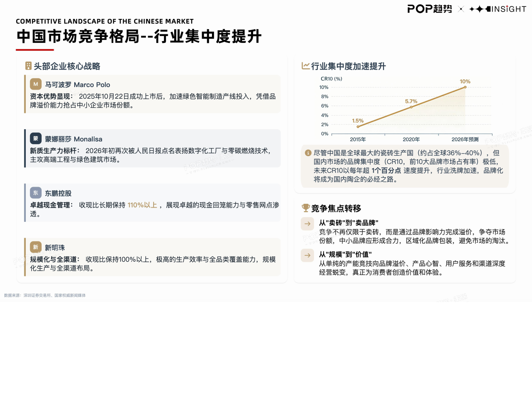Click the main title 中国市场竞争格局--行业集中度提升
The width and height of the screenshot is (532, 393).
pos(139,36)
